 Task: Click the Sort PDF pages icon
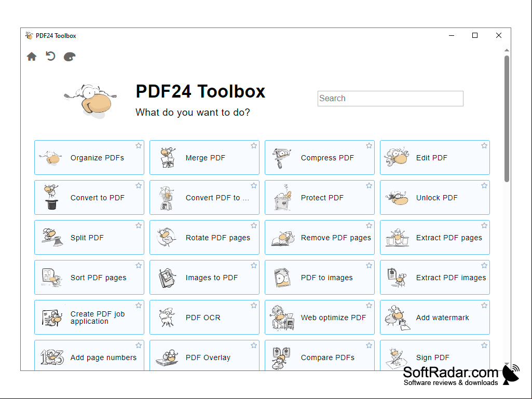(x=51, y=277)
